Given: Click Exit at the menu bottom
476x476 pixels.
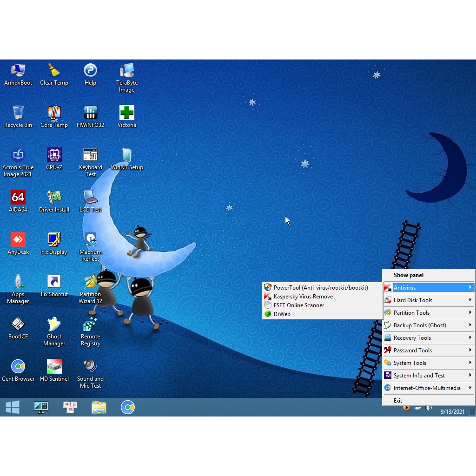Looking at the screenshot, I should tap(398, 400).
